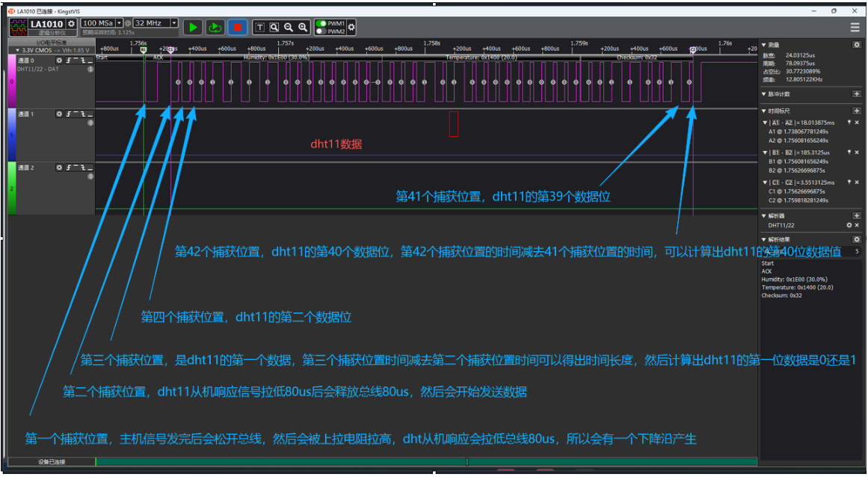Image resolution: width=868 pixels, height=477 pixels.
Task: Stop sampling with the red stop button
Action: pyautogui.click(x=238, y=27)
